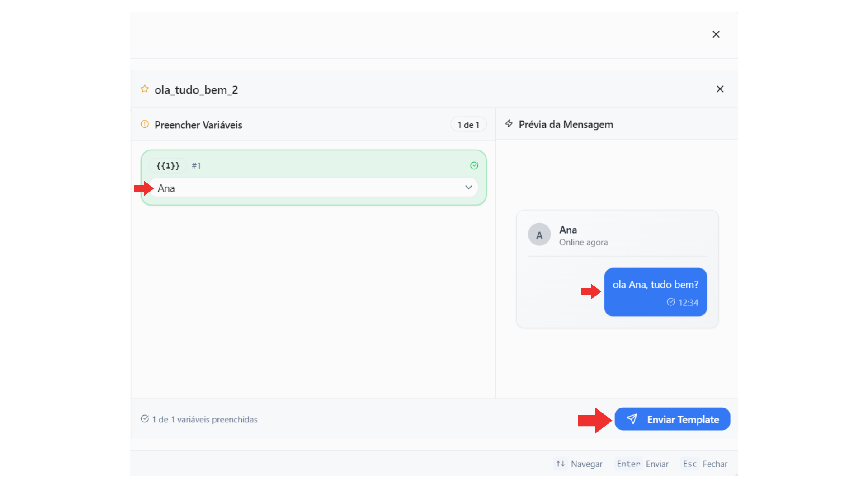Click the Preencher Variáveis section header
The image size is (868, 488).
pos(198,125)
